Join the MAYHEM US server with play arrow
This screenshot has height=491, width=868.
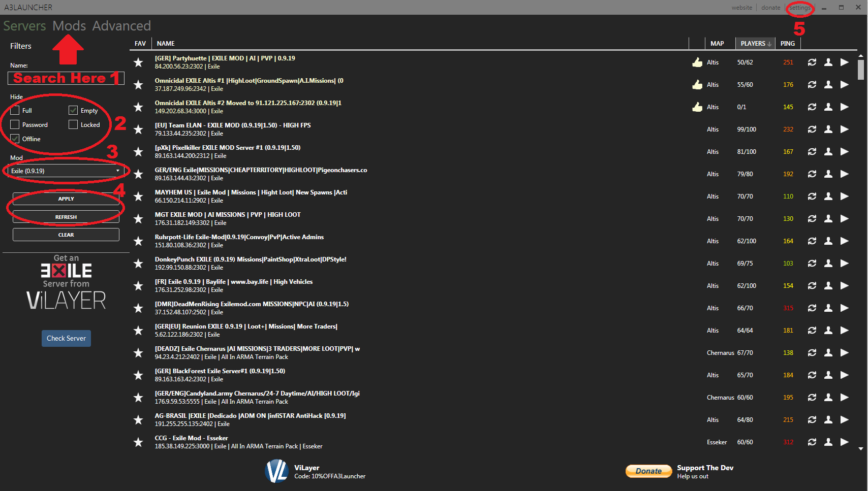[845, 197]
